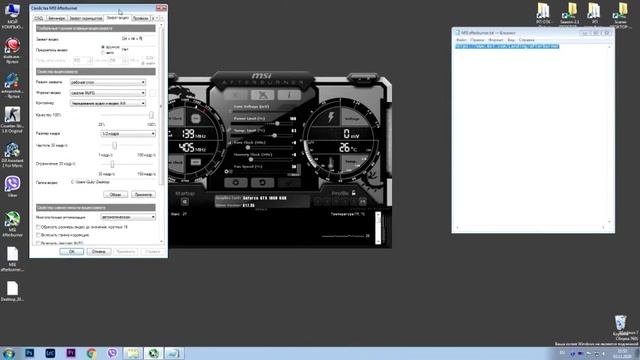Open Viber from the taskbar
Viewport: 640px width, 360px height.
click(x=112, y=353)
